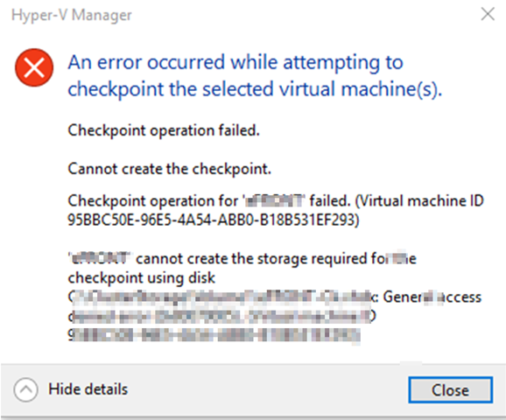Dismiss dialog using title bar X icon
Image resolution: width=506 pixels, height=420 pixels.
click(x=488, y=14)
